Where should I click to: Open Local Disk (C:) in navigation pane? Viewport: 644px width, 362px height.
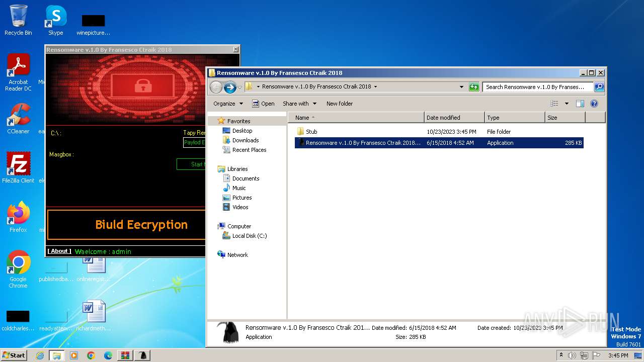click(249, 236)
